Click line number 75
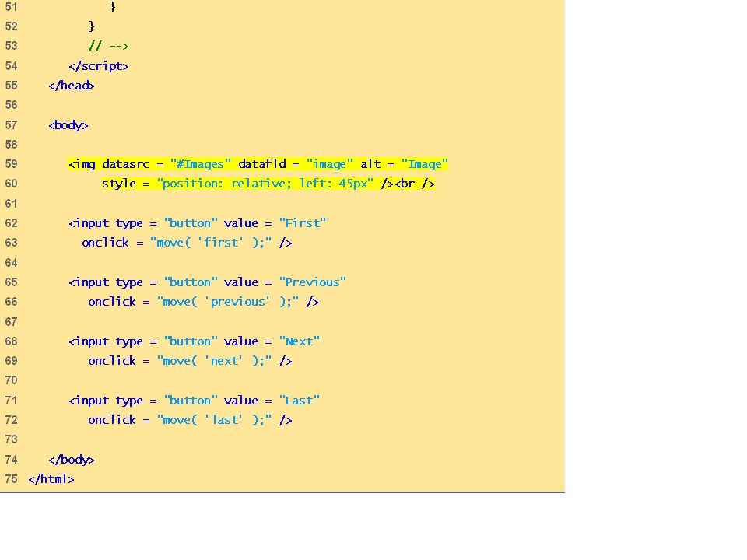The height and width of the screenshot is (560, 747). 12,479
